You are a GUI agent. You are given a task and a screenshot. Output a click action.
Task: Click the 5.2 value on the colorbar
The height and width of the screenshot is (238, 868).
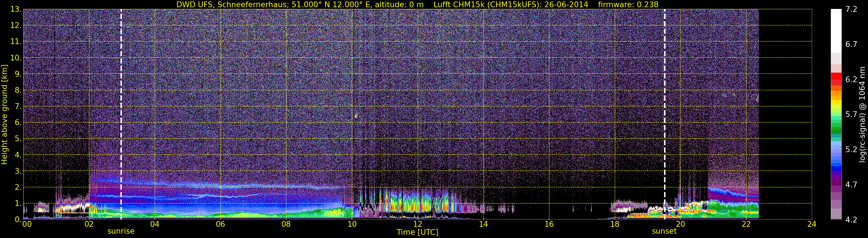(851, 150)
